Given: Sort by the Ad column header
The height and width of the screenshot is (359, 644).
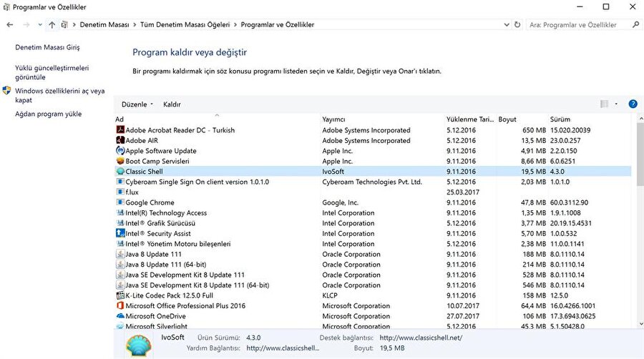Looking at the screenshot, I should 217,119.
